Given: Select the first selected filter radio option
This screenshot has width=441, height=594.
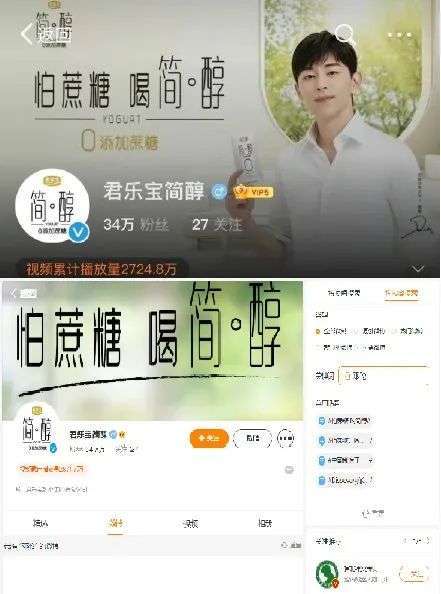Looking at the screenshot, I should (317, 331).
